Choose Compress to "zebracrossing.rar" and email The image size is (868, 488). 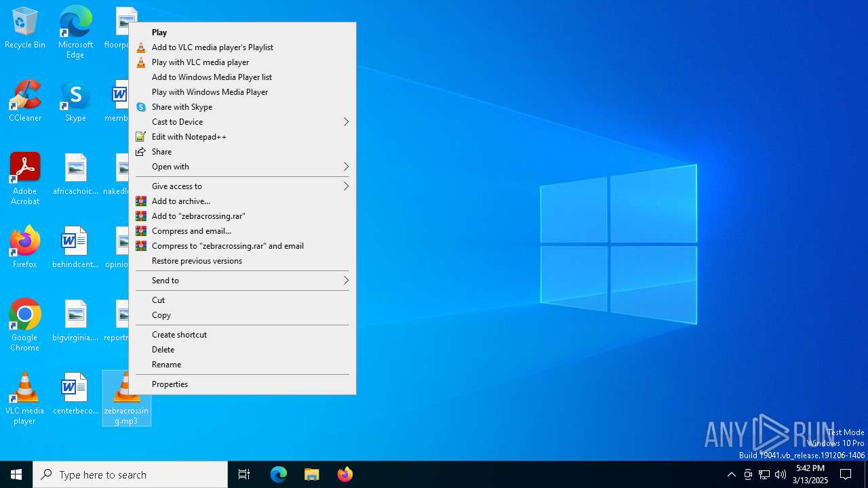[x=242, y=246]
